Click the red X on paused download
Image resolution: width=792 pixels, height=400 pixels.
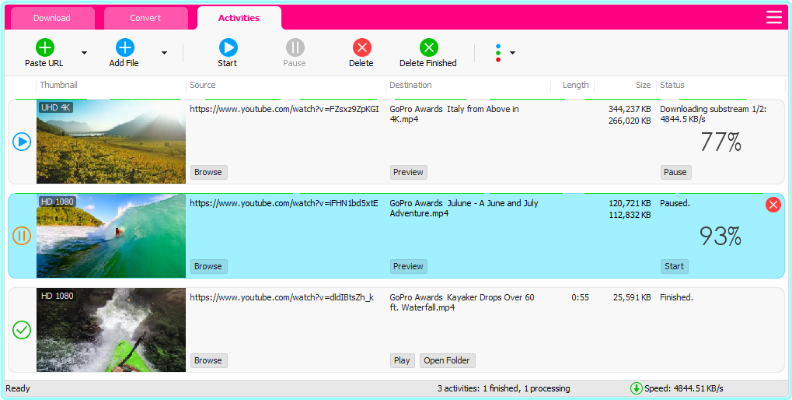tap(773, 204)
